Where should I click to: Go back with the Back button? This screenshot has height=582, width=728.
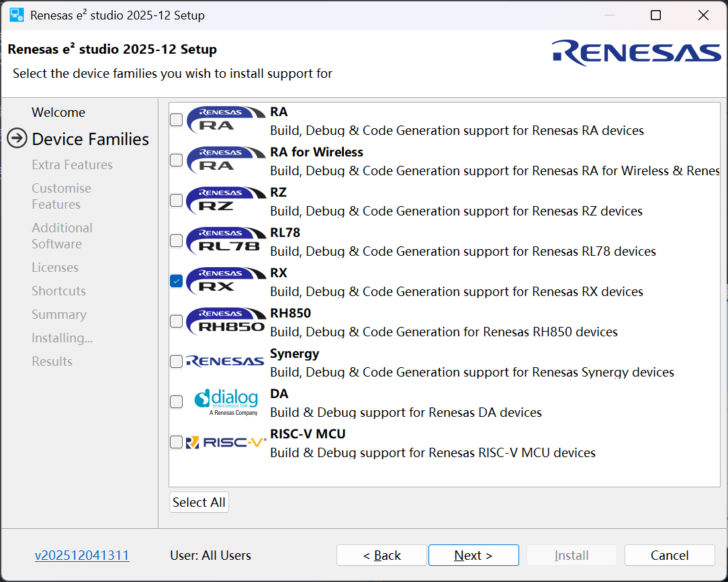381,555
